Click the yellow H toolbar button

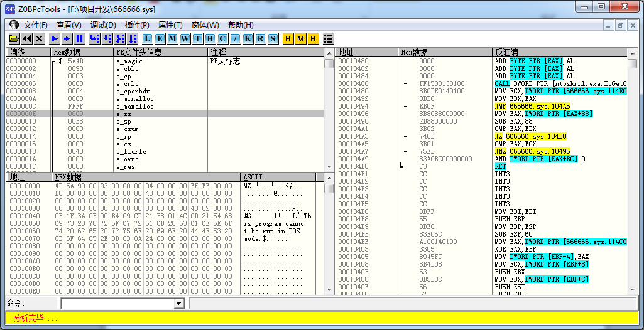(314, 39)
